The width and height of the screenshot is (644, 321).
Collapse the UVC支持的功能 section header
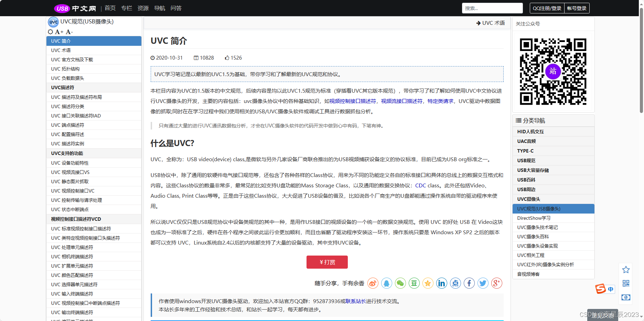point(94,153)
